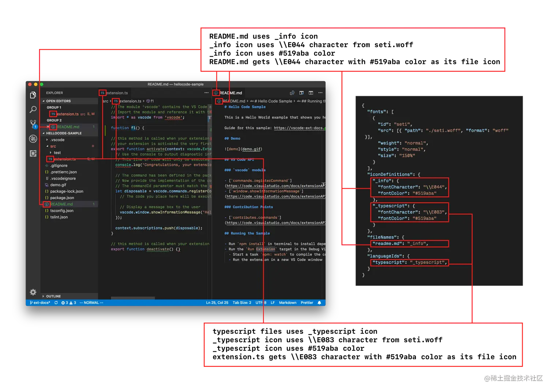The image size is (553, 392).
Task: Collapse the OPEN EDITORS section
Action: click(69, 101)
